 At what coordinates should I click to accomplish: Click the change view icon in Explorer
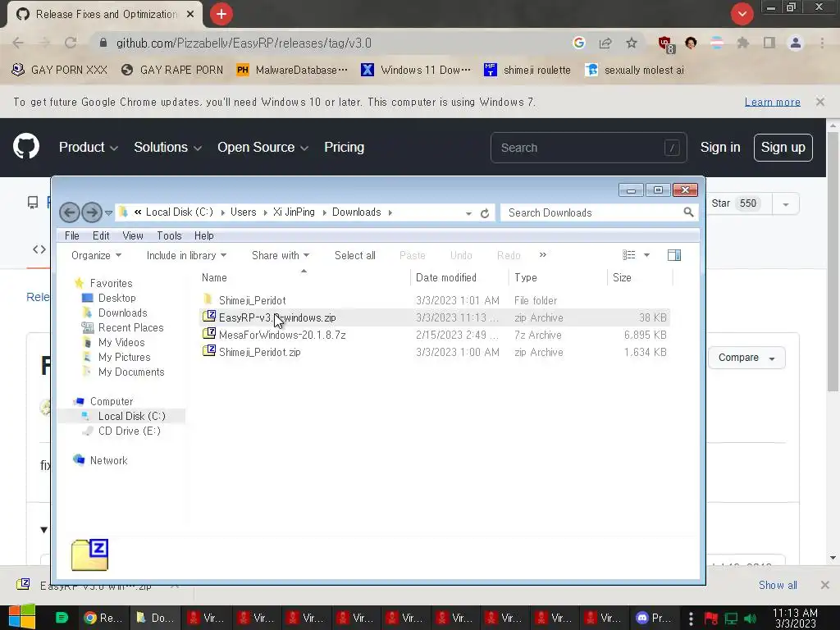[629, 256]
